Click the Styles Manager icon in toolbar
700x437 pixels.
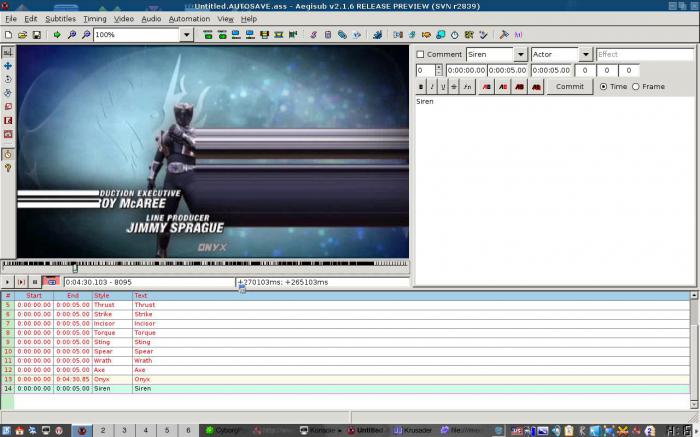(x=313, y=34)
